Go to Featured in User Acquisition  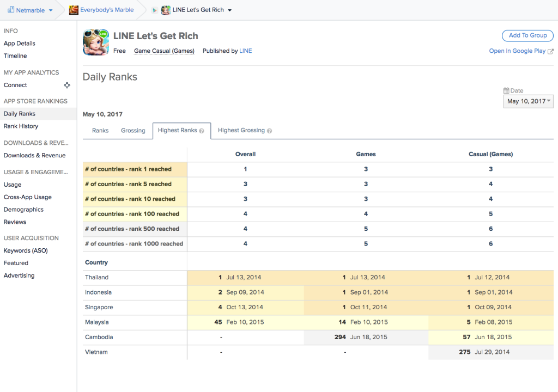click(16, 263)
